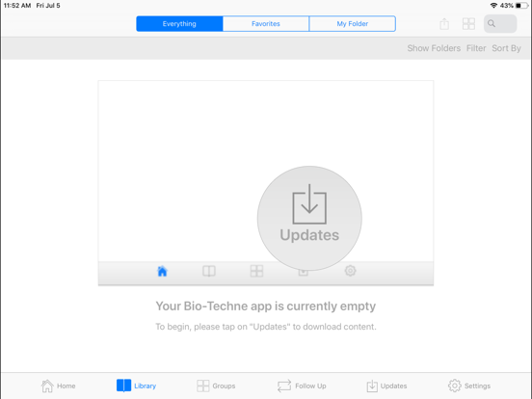Open the Groups tab label

point(224,386)
